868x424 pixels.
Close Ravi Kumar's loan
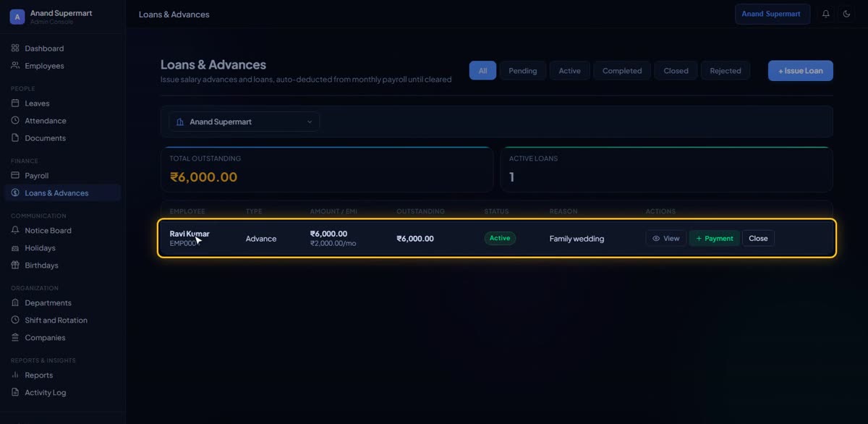(758, 238)
